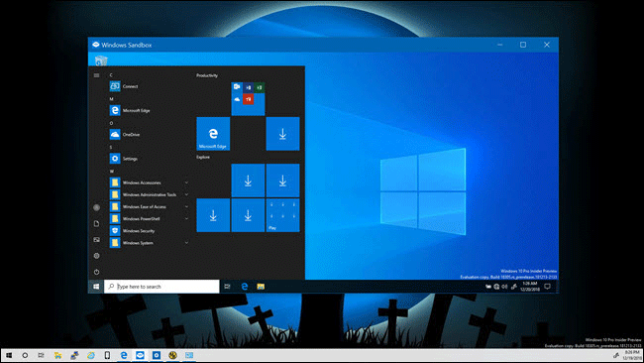Open Cortana circle on the host taskbar
644x363 pixels.
[25, 355]
